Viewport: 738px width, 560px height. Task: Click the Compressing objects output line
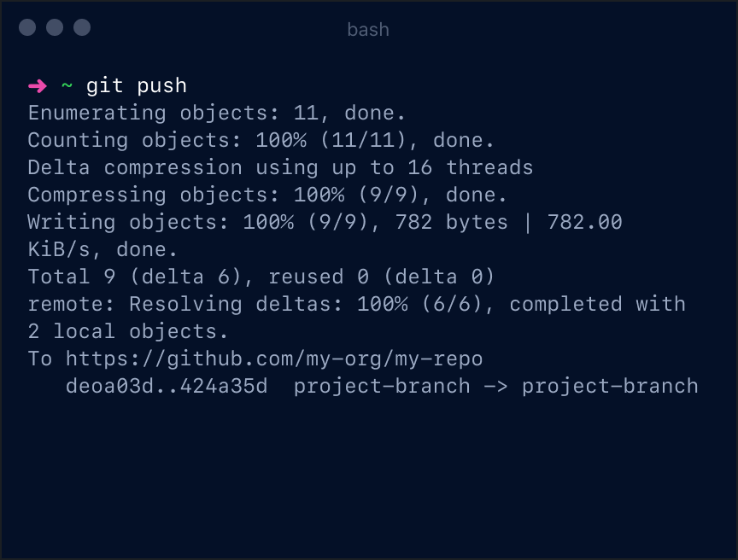point(267,195)
